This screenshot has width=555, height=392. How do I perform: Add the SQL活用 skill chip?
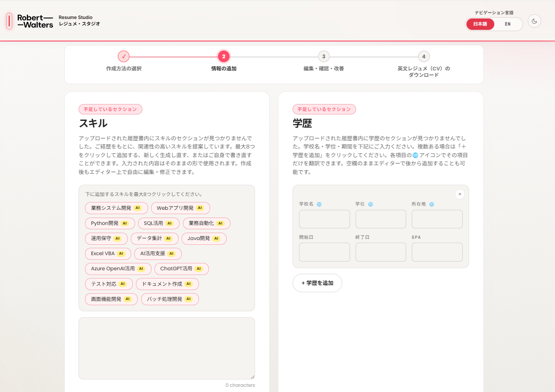pos(159,224)
